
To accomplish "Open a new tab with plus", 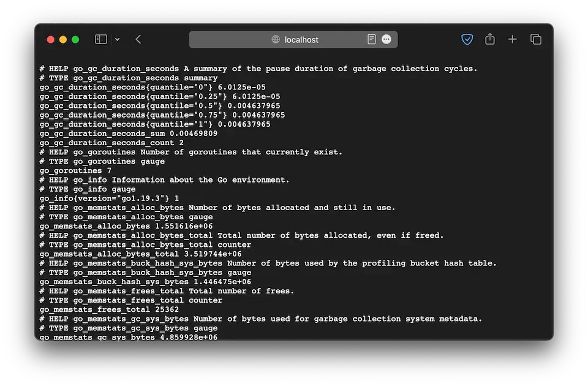I will [x=513, y=39].
